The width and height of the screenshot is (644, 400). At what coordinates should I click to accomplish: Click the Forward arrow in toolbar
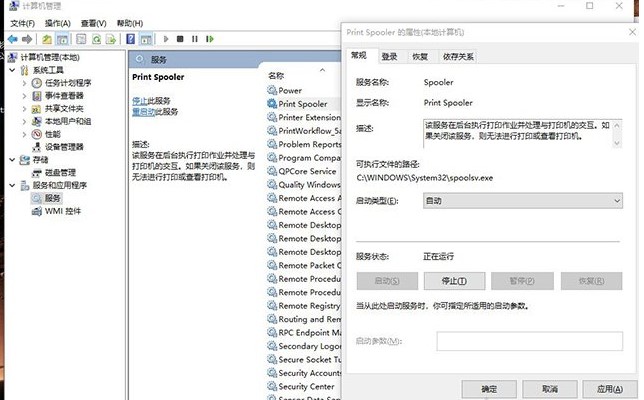click(27, 39)
